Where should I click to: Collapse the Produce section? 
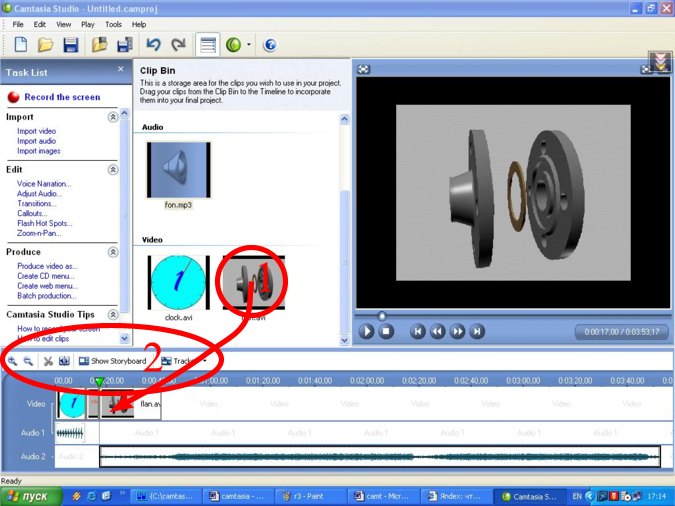click(x=113, y=252)
